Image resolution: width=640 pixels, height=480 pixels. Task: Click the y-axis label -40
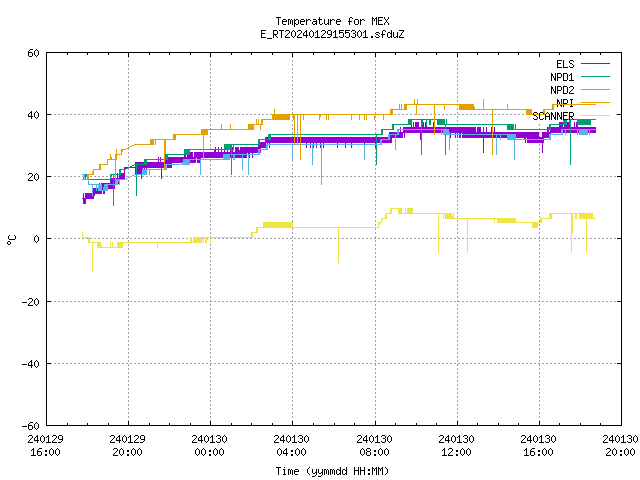[x=31, y=364]
